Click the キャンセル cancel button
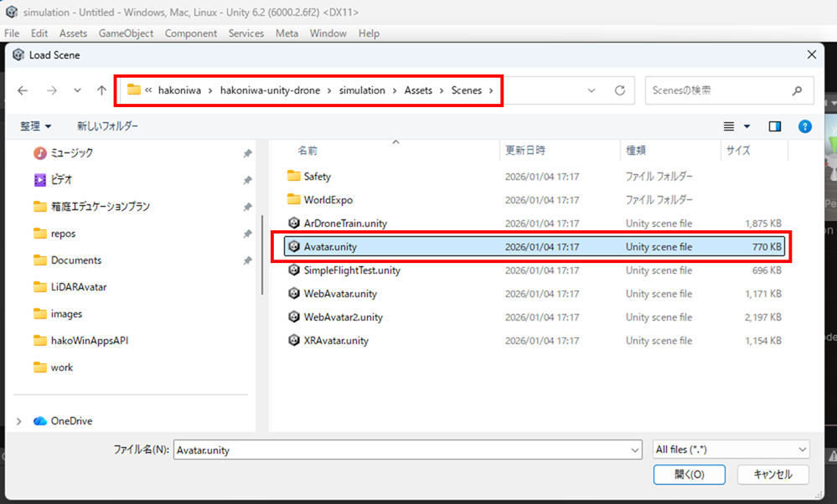This screenshot has width=837, height=504. pos(773,474)
